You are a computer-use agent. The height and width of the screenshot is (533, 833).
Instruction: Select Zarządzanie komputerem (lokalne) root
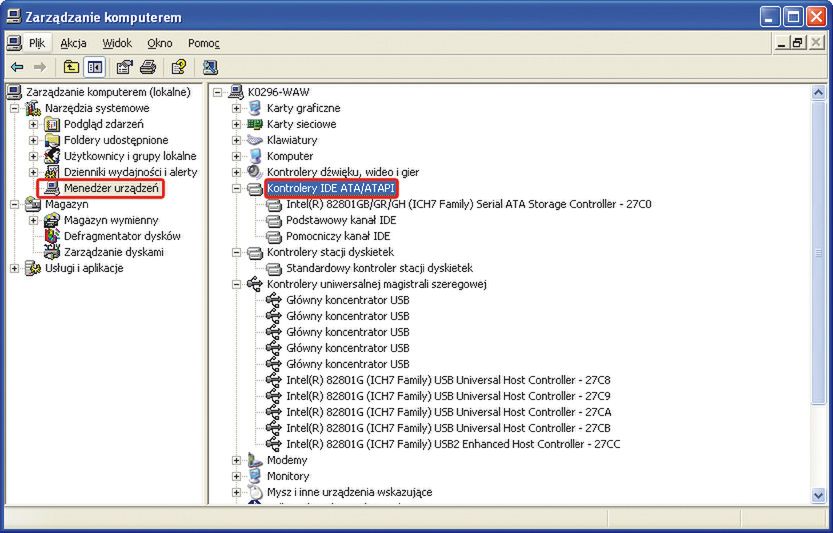(108, 92)
